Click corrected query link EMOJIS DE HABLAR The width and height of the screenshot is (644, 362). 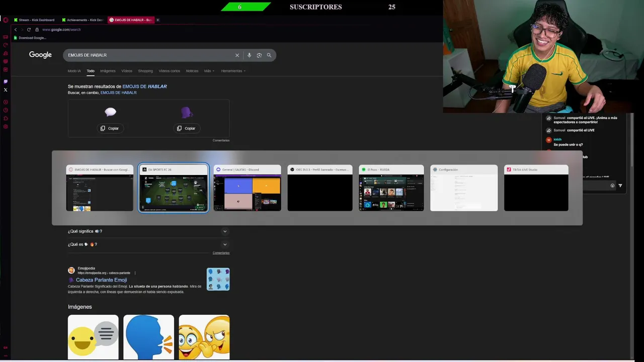point(144,86)
